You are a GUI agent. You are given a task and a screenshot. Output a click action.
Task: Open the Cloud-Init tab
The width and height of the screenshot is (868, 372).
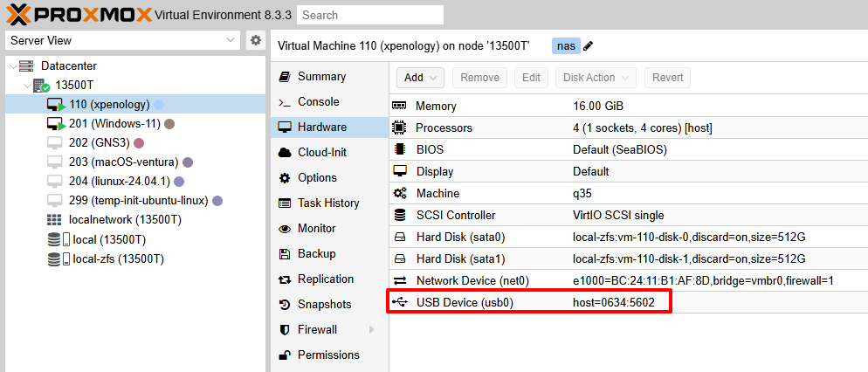tap(328, 152)
